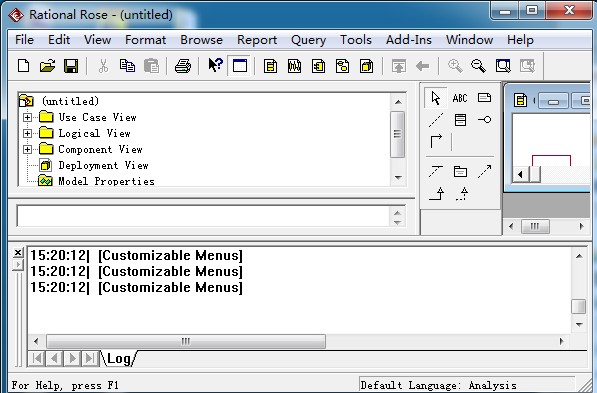Pick the Generalization arrow tool
This screenshot has height=393, width=597.
(436, 193)
